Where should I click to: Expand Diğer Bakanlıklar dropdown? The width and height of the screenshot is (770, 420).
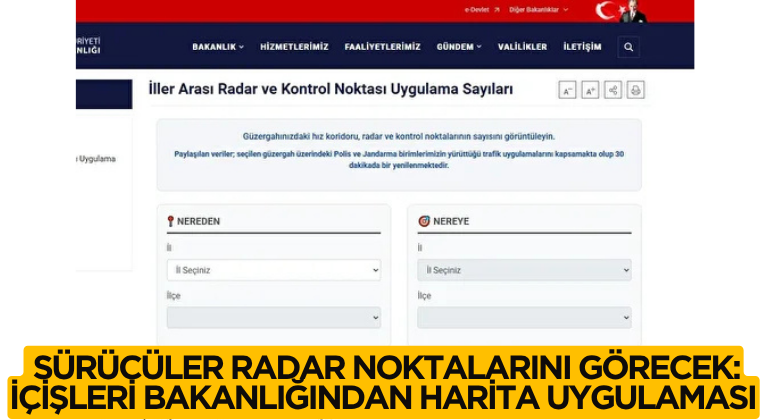(x=538, y=9)
